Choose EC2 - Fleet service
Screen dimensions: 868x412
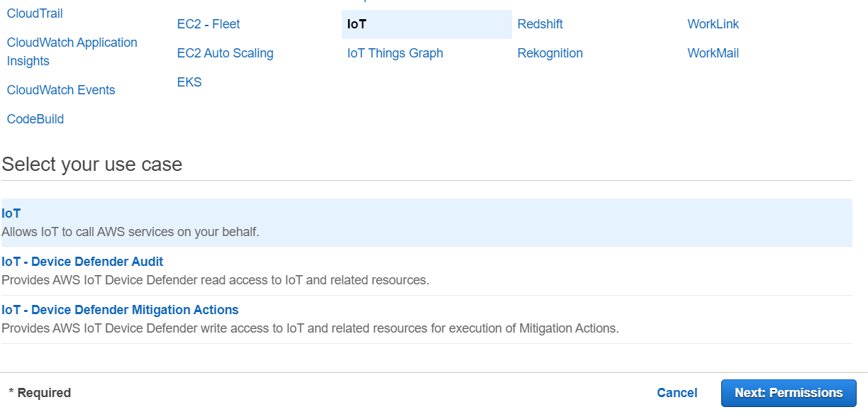(x=208, y=24)
